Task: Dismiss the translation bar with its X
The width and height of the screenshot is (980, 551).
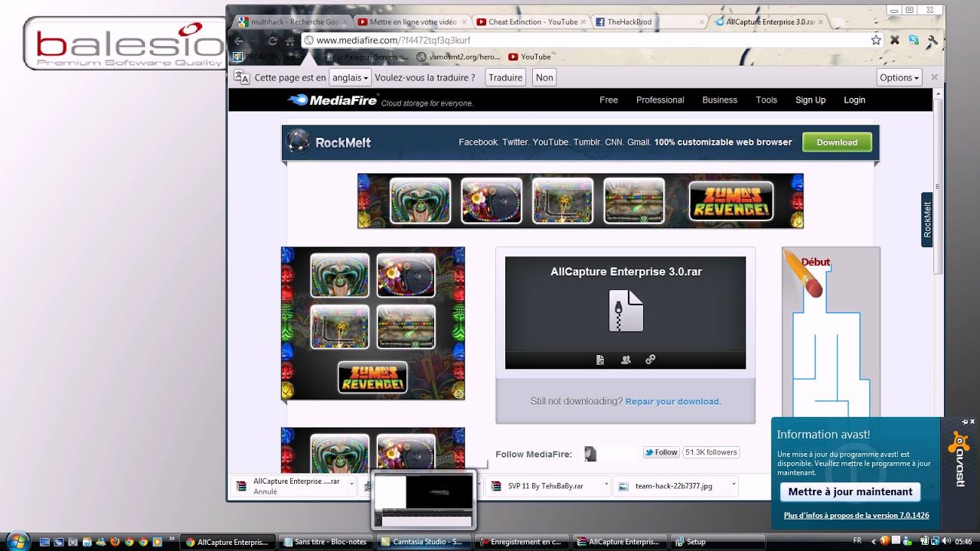Action: [934, 77]
